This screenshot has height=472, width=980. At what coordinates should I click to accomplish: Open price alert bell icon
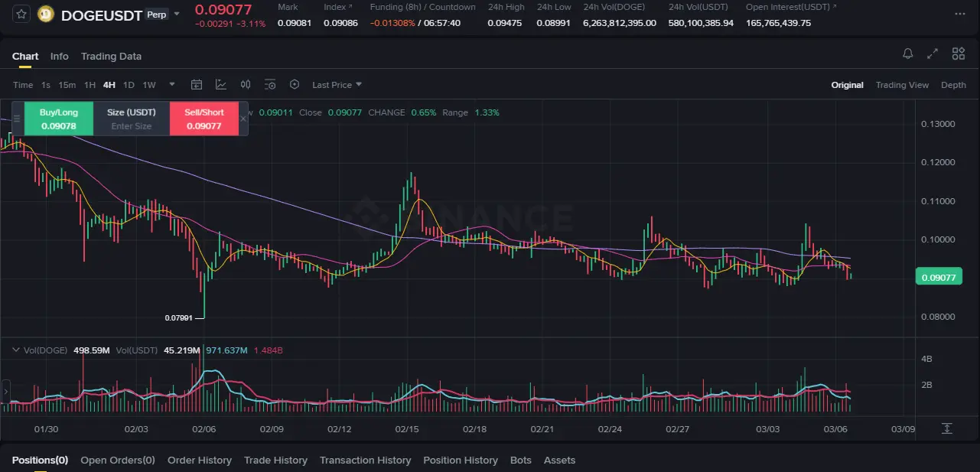908,54
